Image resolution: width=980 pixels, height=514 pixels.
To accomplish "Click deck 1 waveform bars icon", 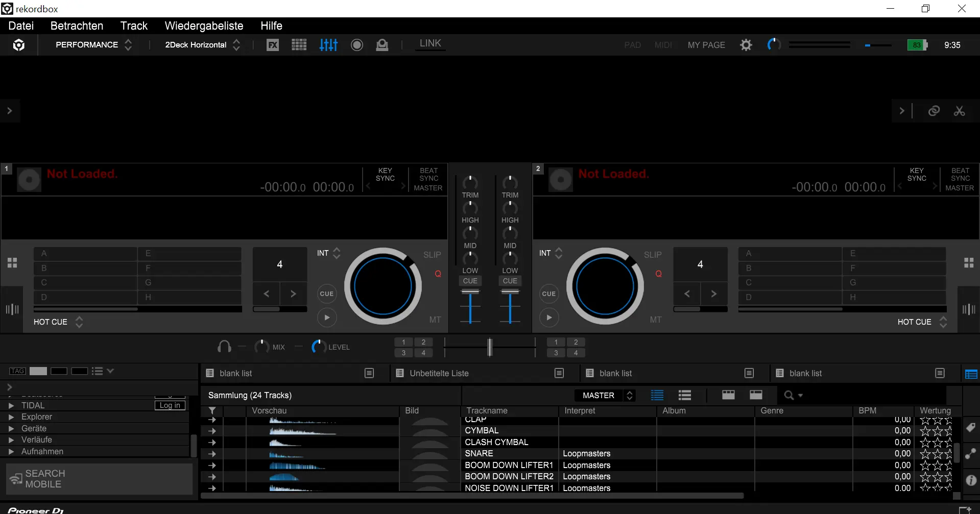I will (x=12, y=309).
